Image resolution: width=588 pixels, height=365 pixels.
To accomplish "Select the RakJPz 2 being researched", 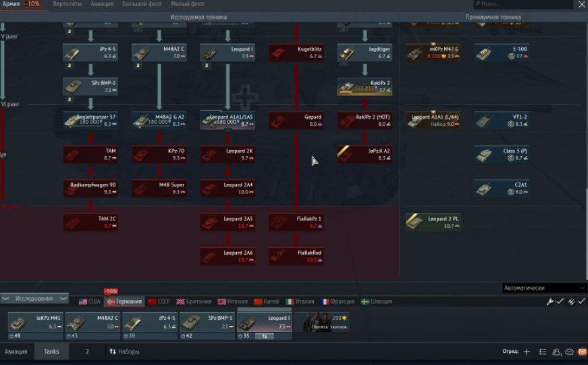I will 365,87.
